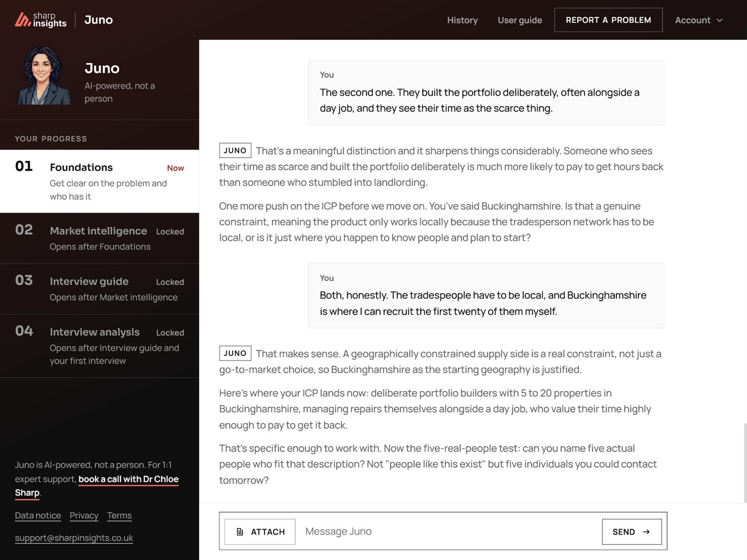The image size is (747, 560).
Task: Expand the Account dropdown chevron
Action: tap(720, 20)
